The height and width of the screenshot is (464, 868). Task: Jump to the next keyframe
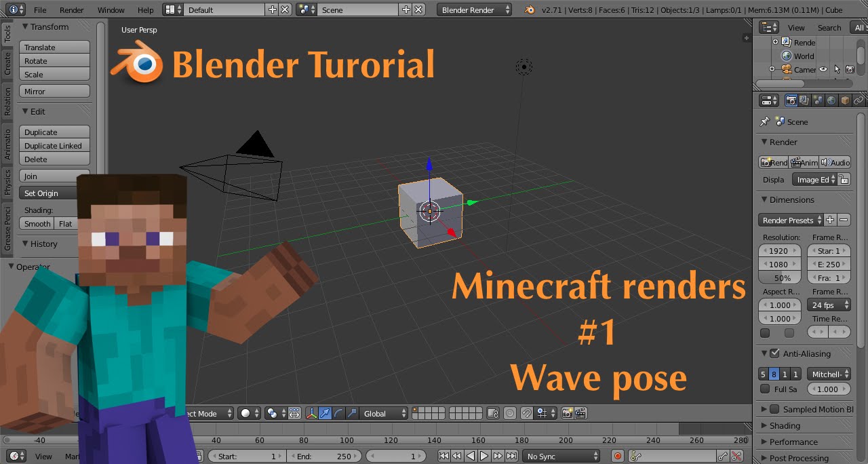(x=498, y=457)
